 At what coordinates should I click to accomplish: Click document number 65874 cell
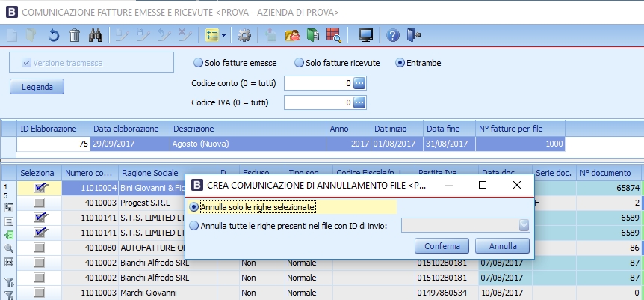(x=608, y=188)
